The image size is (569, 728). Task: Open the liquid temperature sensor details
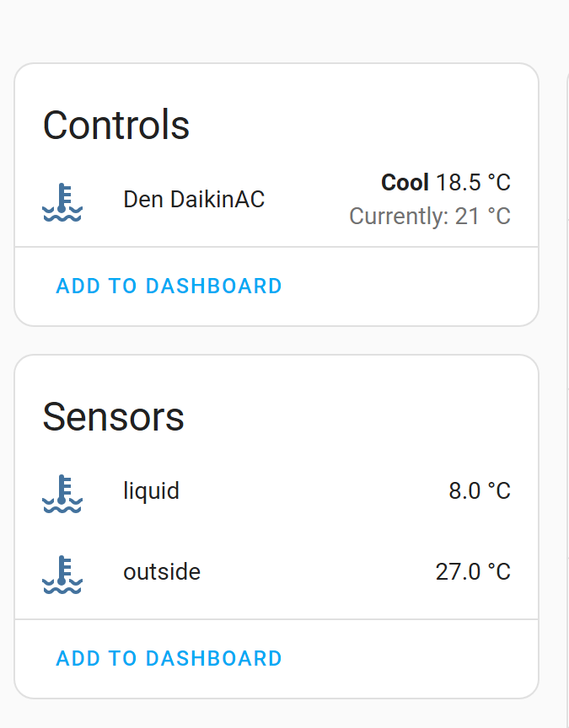tap(152, 490)
